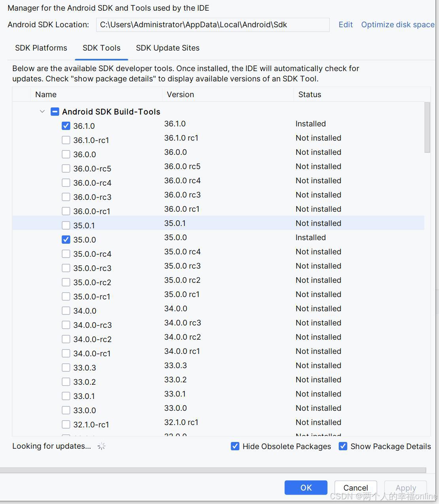439x504 pixels.
Task: Check the 36.0.0-rc1 checkbox
Action: 66,211
